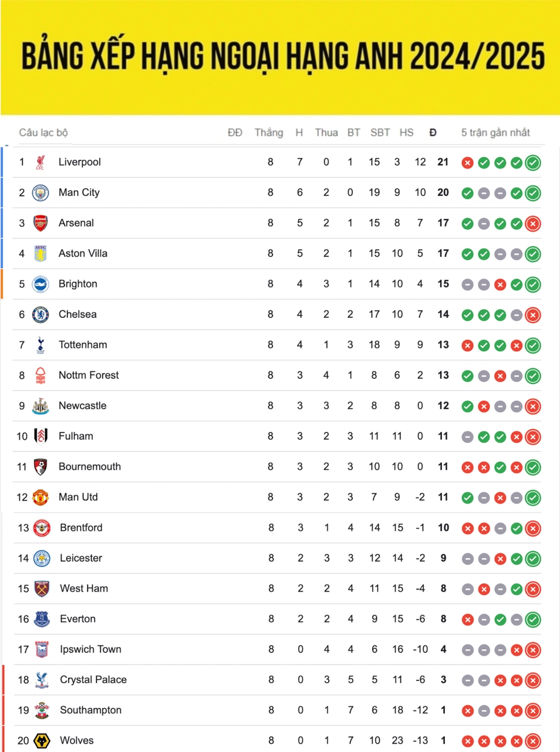Select the Man Utd club crest
560x752 pixels.
tap(41, 497)
